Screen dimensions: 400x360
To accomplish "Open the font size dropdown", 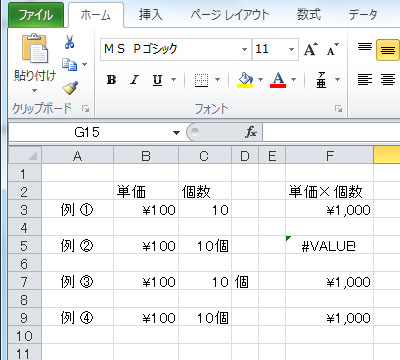I will 291,50.
